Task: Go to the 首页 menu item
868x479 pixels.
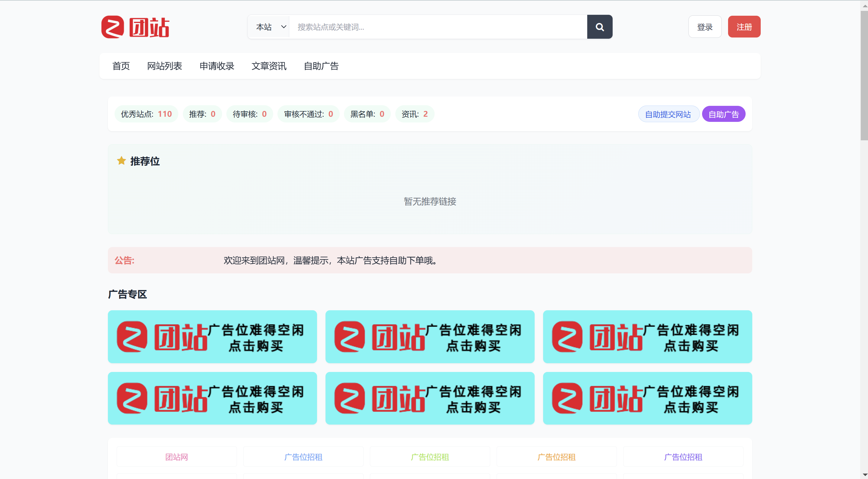Action: pyautogui.click(x=121, y=66)
